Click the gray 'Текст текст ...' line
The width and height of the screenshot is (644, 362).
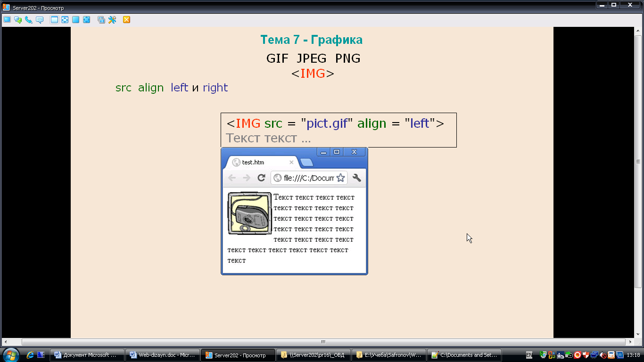coord(268,138)
